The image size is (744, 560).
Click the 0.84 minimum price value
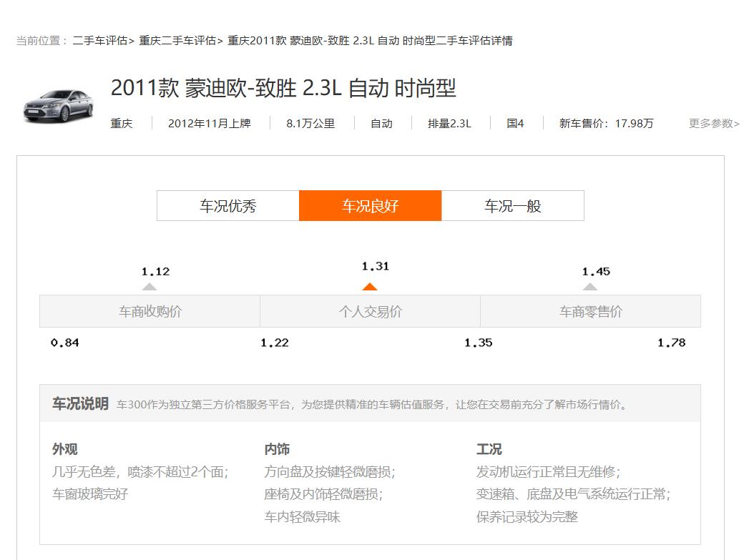coord(65,343)
